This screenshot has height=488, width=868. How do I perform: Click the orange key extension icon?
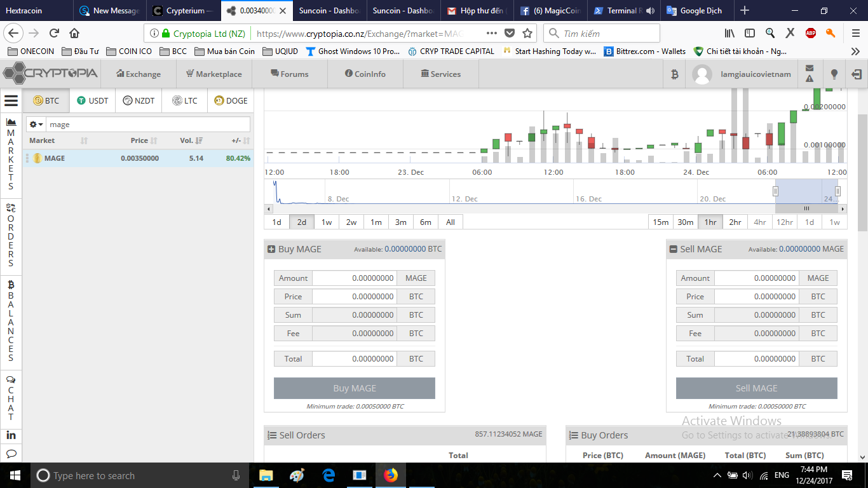tap(831, 33)
